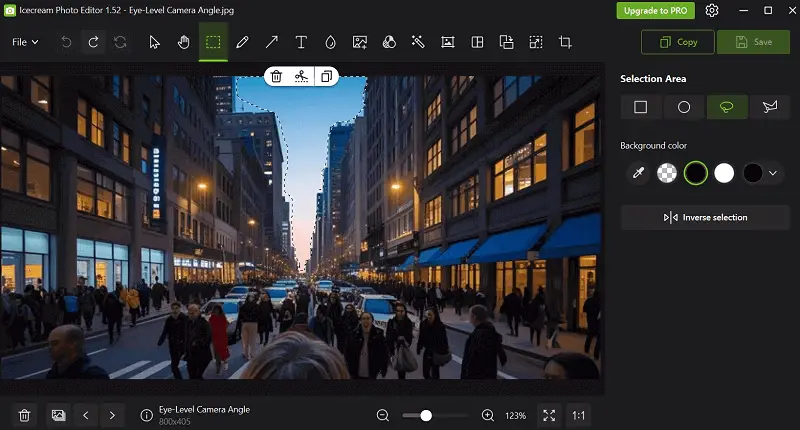Viewport: 800px width, 430px height.
Task: Click the Upgrade to PRO button
Action: coord(656,11)
